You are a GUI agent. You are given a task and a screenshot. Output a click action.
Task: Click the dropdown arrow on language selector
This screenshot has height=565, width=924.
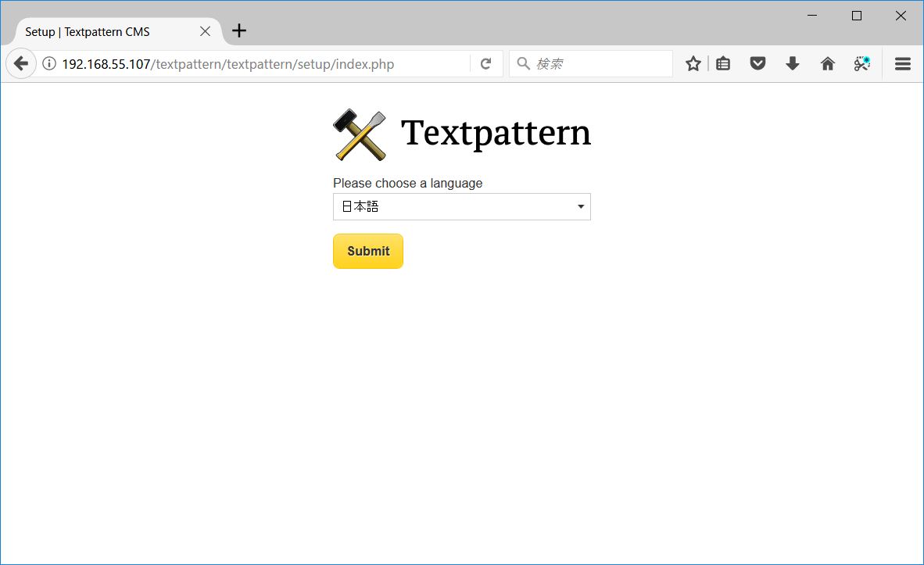click(x=580, y=206)
